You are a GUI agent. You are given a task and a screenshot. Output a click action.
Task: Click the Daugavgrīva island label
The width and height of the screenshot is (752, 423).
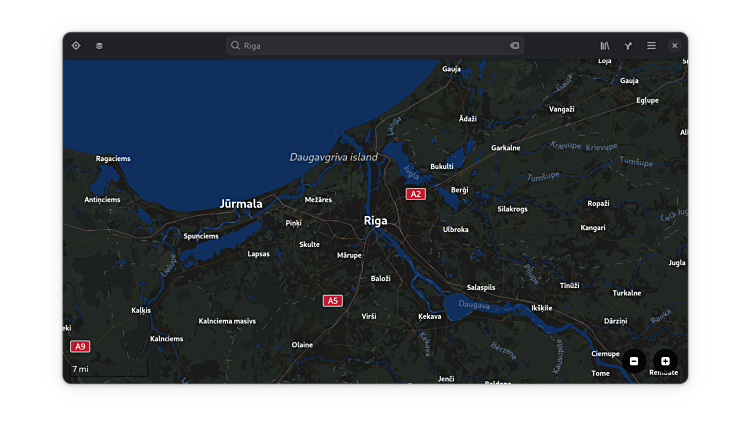[x=334, y=157]
